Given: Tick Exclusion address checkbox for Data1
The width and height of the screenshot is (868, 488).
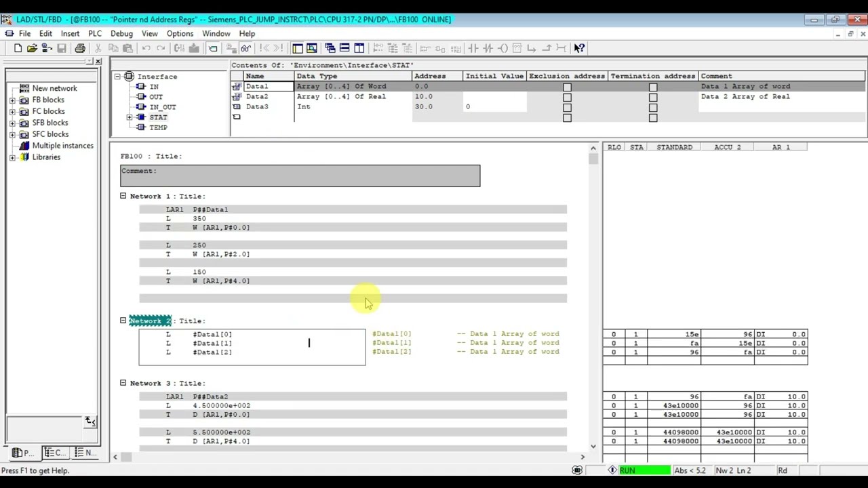Looking at the screenshot, I should 567,87.
